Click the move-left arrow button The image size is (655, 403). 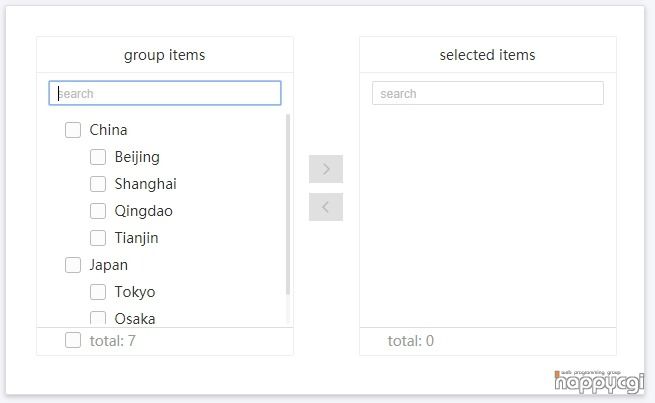coord(326,207)
